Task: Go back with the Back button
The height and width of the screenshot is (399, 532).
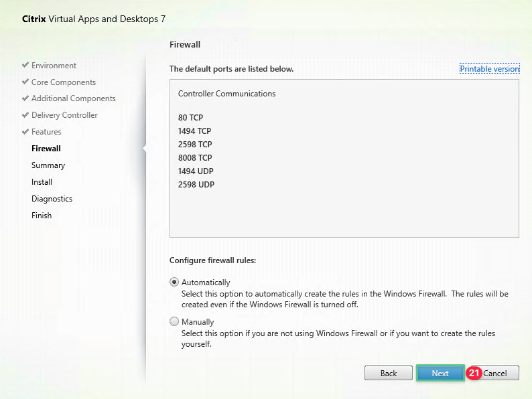Action: point(389,373)
